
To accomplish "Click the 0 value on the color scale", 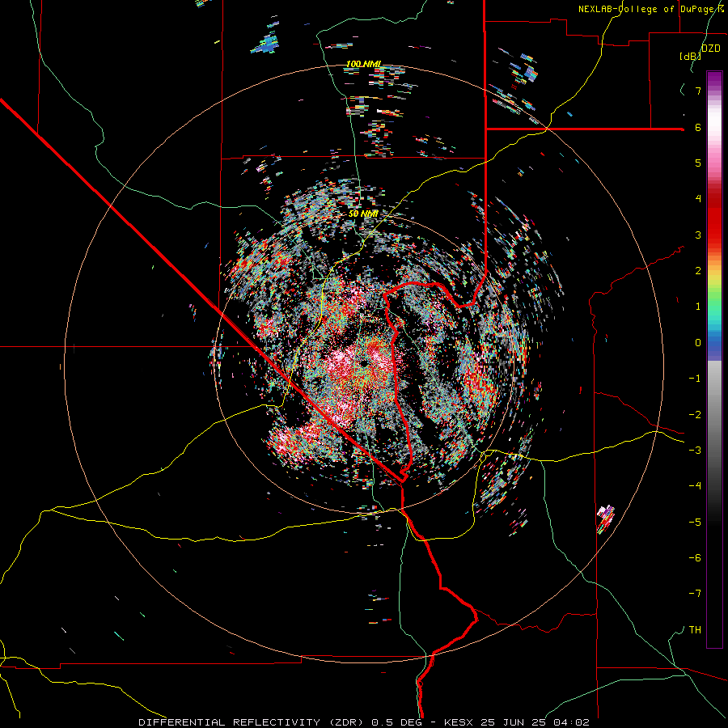I will click(x=698, y=343).
